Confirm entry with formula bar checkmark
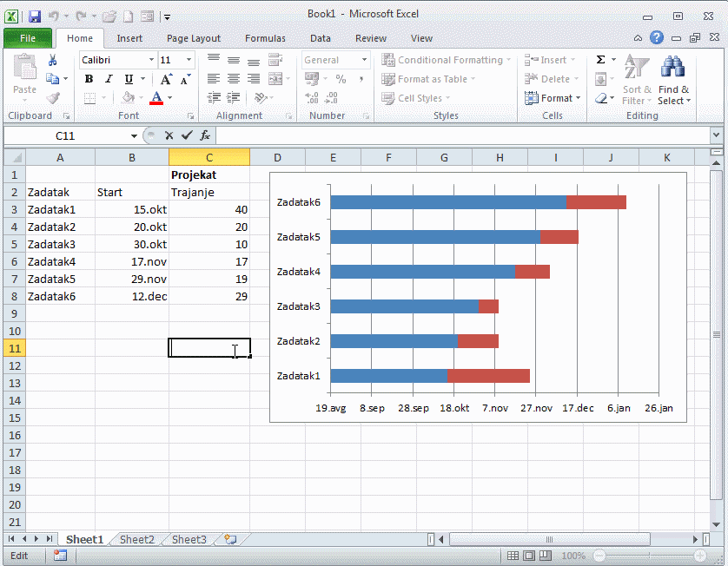 point(187,135)
